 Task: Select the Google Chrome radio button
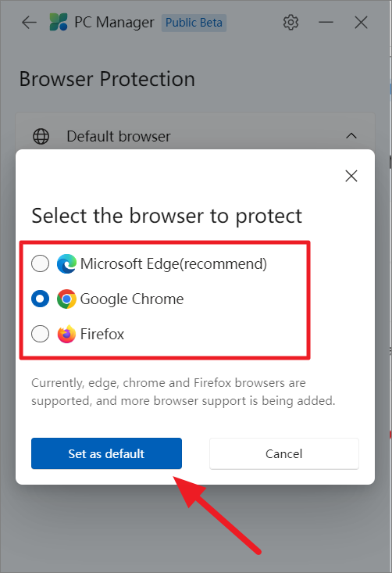click(x=40, y=299)
